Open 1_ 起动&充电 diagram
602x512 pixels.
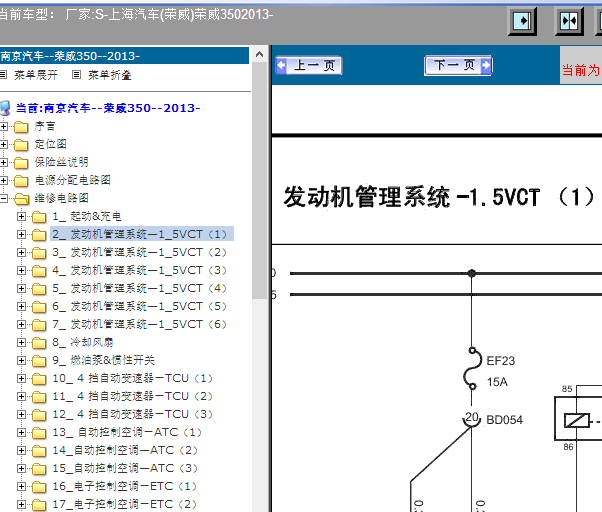pos(87,216)
